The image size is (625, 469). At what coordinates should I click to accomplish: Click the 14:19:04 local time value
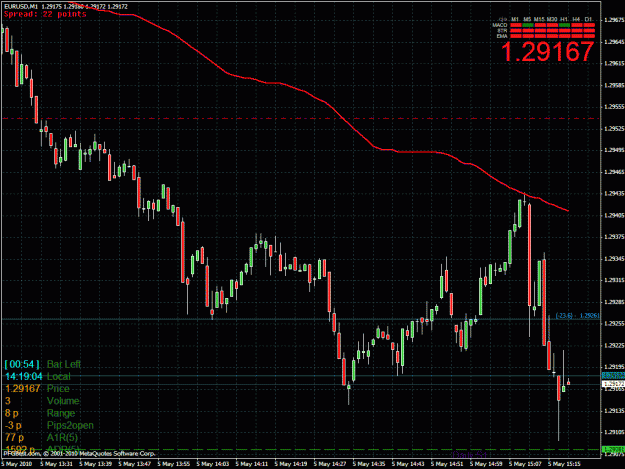24,377
